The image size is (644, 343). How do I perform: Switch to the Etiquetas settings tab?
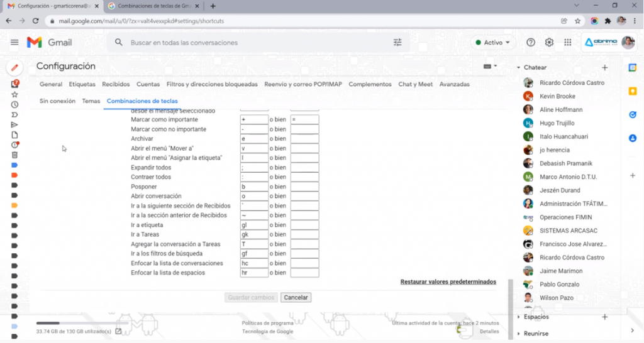[82, 84]
